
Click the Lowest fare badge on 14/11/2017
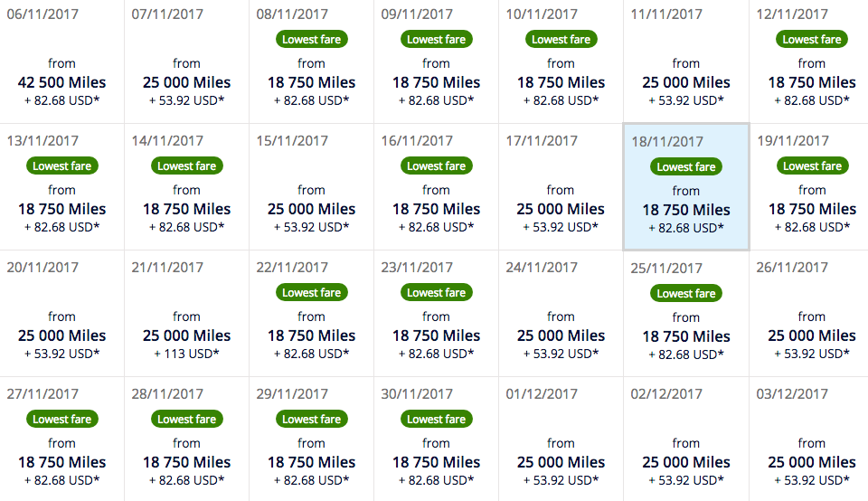click(x=186, y=166)
